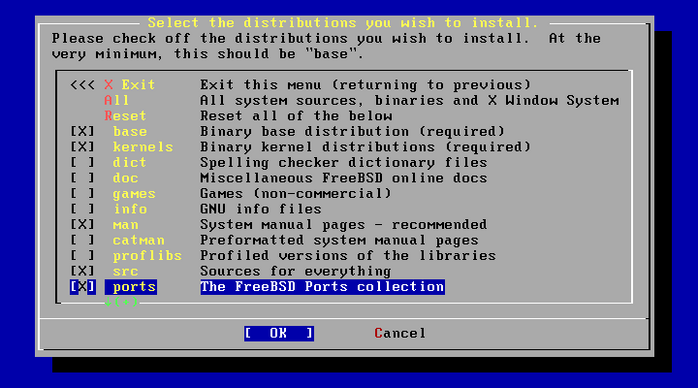
Task: Choose the 'All' menu entry
Action: point(117,101)
